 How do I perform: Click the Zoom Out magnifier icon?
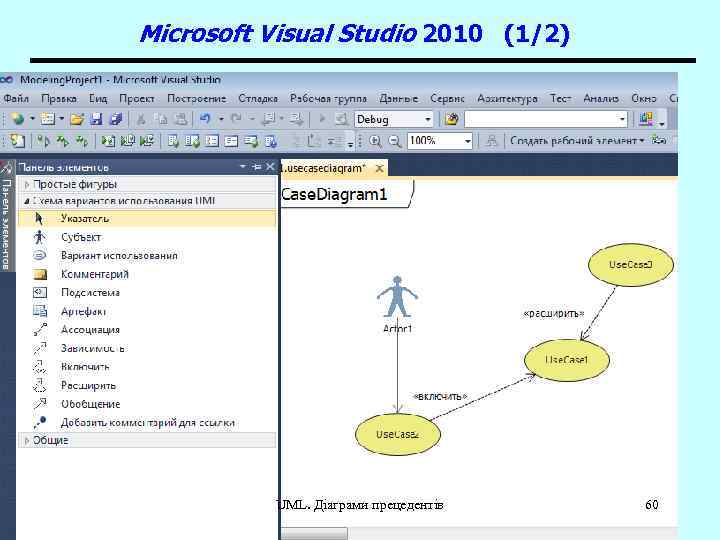pos(395,141)
